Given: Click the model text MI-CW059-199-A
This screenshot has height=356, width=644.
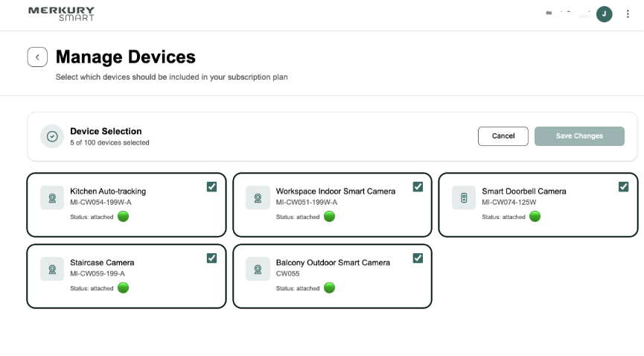Looking at the screenshot, I should coord(98,274).
